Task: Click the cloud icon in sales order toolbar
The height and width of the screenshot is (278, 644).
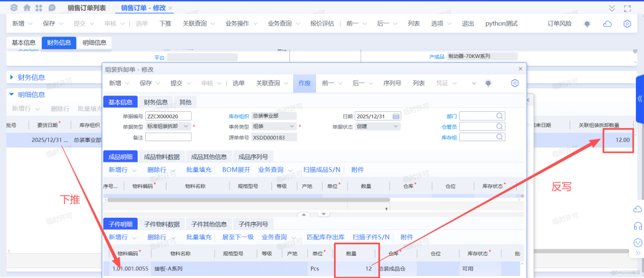Action: 607,24
